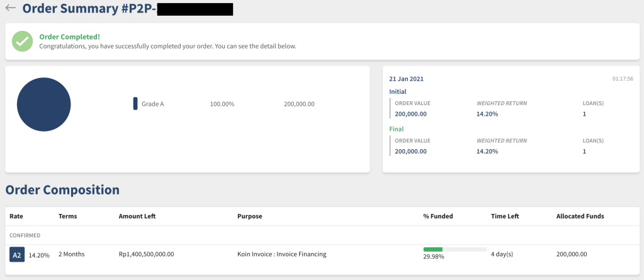Screen dimensions: 644x280
Task: Click the A2 grade badge
Action: pyautogui.click(x=17, y=255)
